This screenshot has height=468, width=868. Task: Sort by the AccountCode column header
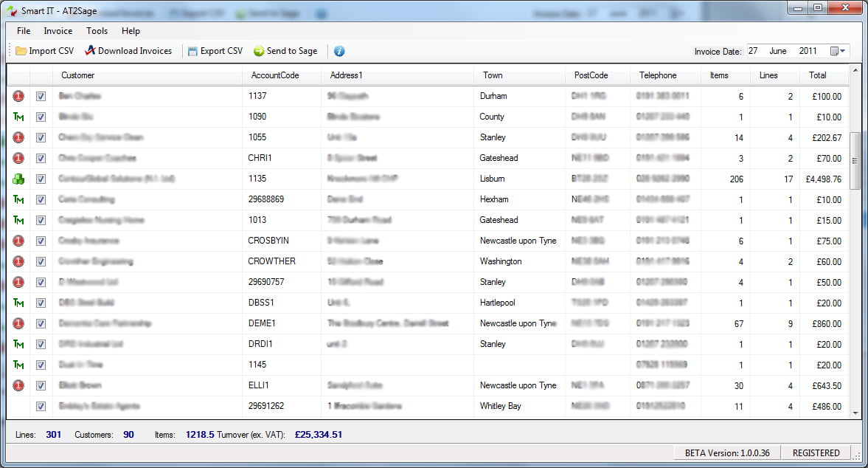282,75
